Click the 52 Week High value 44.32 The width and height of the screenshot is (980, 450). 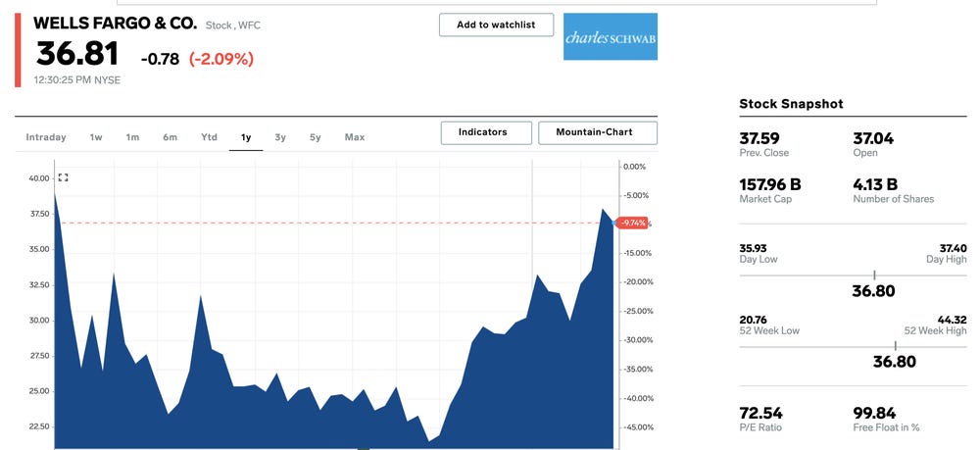[x=952, y=320]
